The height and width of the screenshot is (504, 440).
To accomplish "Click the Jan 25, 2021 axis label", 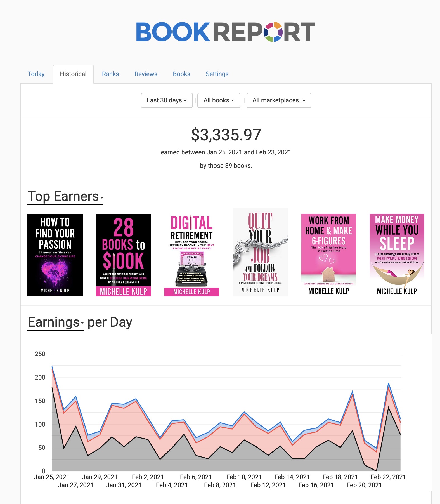I will (52, 477).
